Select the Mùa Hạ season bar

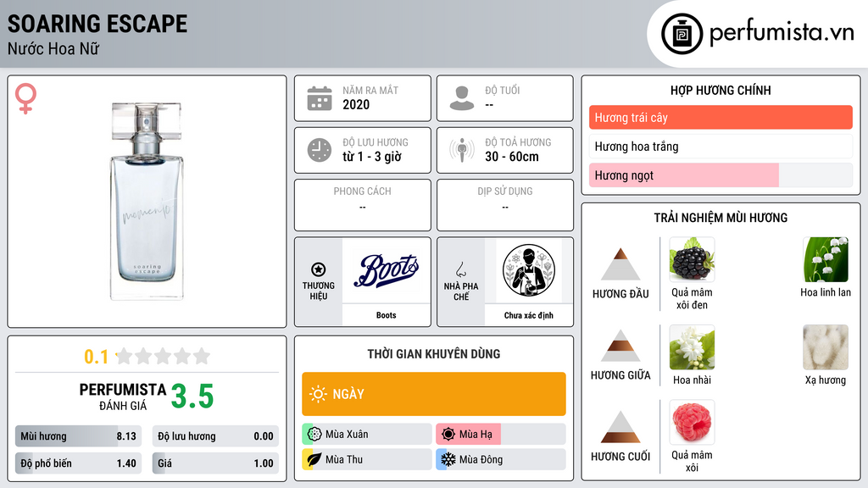[x=501, y=435]
